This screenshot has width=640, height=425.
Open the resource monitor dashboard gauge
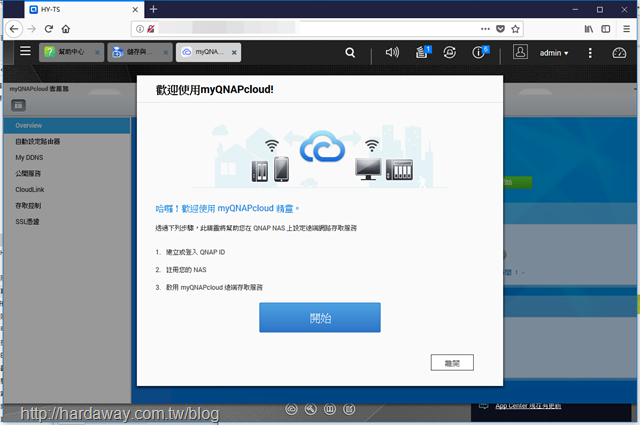tap(619, 53)
